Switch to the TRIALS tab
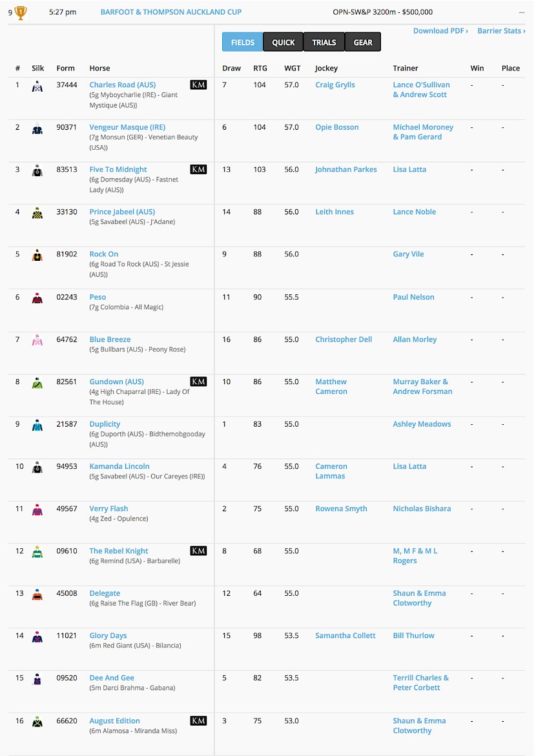Viewport: 536px width, 756px height. tap(324, 42)
